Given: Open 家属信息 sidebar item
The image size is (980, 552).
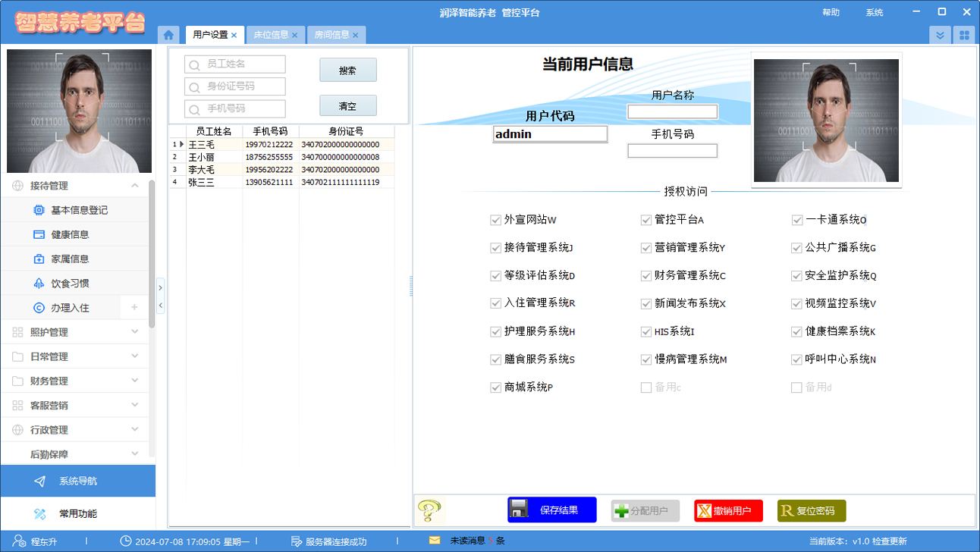Looking at the screenshot, I should click(70, 259).
